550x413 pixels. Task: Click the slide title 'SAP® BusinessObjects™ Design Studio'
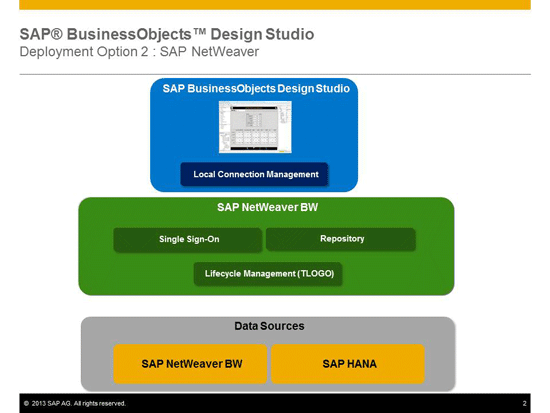click(x=167, y=34)
